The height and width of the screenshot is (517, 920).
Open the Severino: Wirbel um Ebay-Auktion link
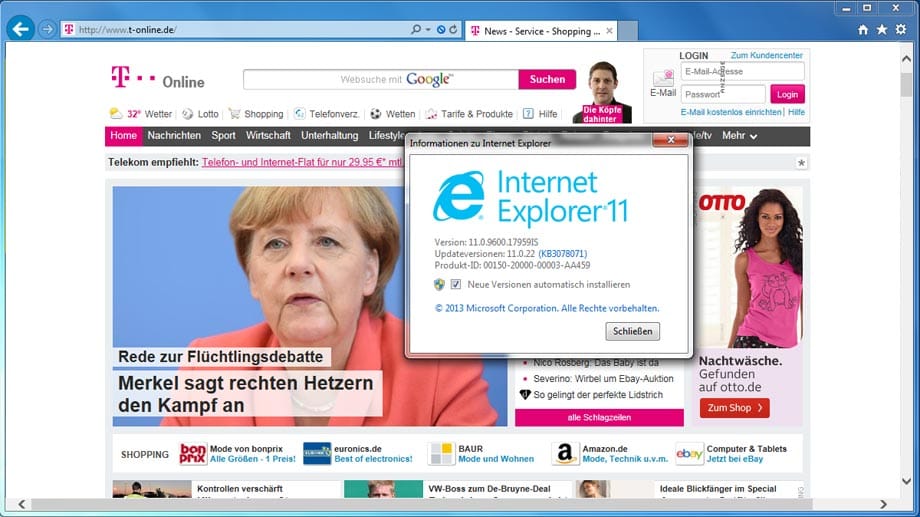603,379
